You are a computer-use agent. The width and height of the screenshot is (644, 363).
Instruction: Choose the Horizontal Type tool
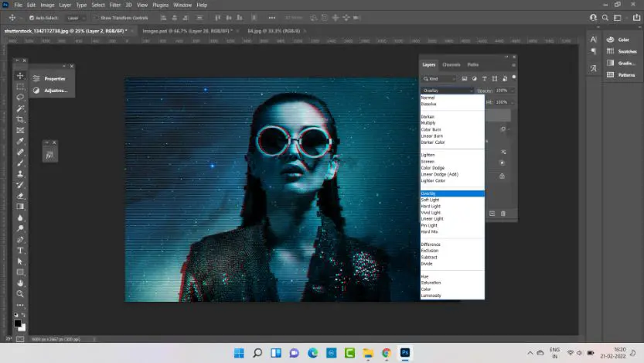(x=21, y=251)
